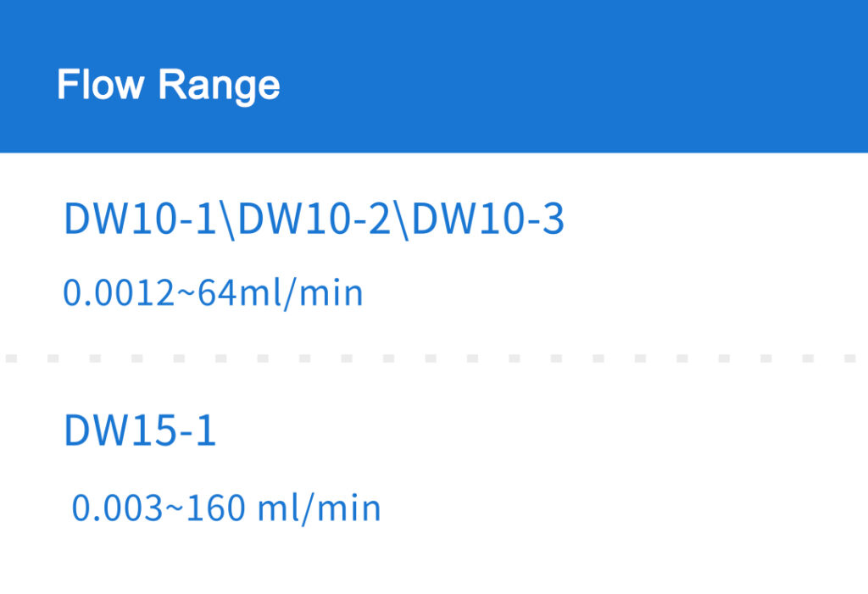Viewport: 868px width, 594px height.
Task: Choose the DW10-3 model label
Action: (x=488, y=219)
